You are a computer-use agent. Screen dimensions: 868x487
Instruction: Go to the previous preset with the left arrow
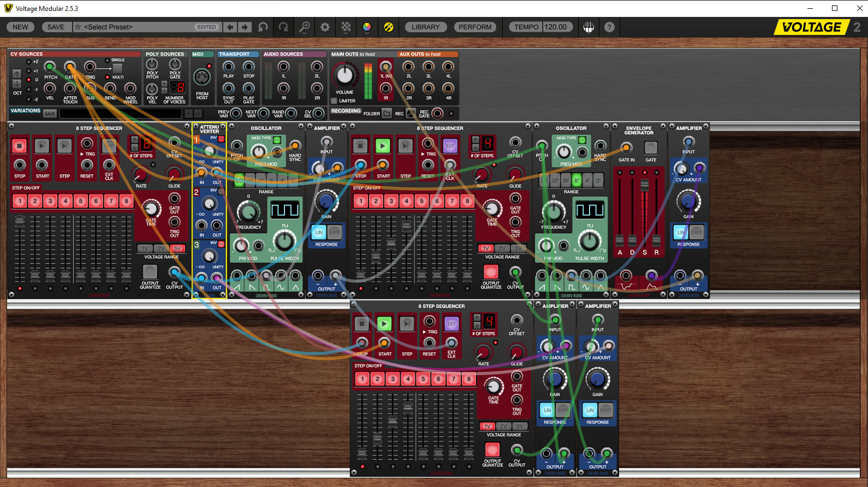coord(230,27)
